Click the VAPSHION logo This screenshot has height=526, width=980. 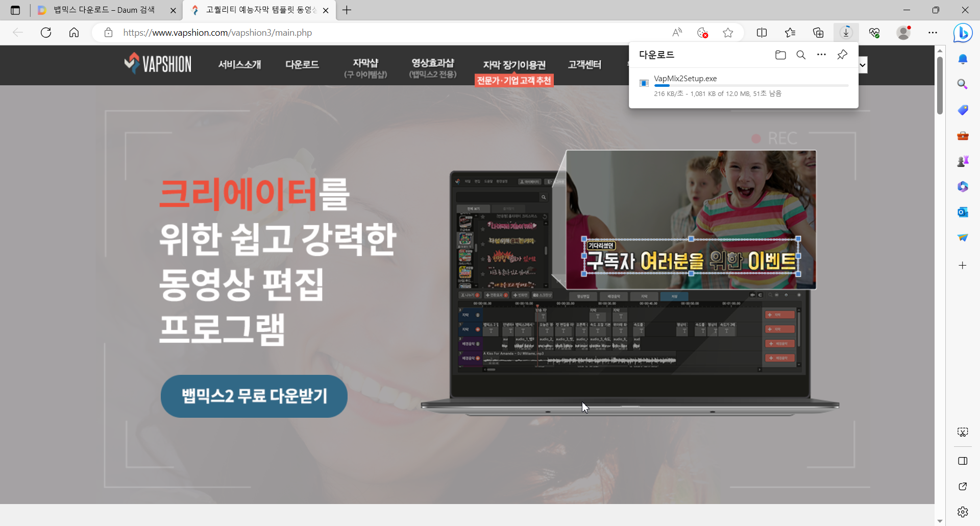tap(158, 64)
